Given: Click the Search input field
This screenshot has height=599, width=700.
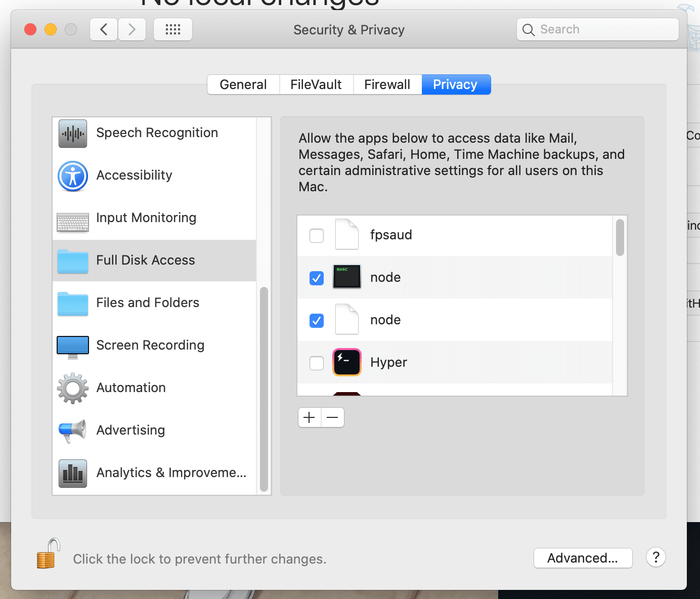Looking at the screenshot, I should tap(598, 29).
